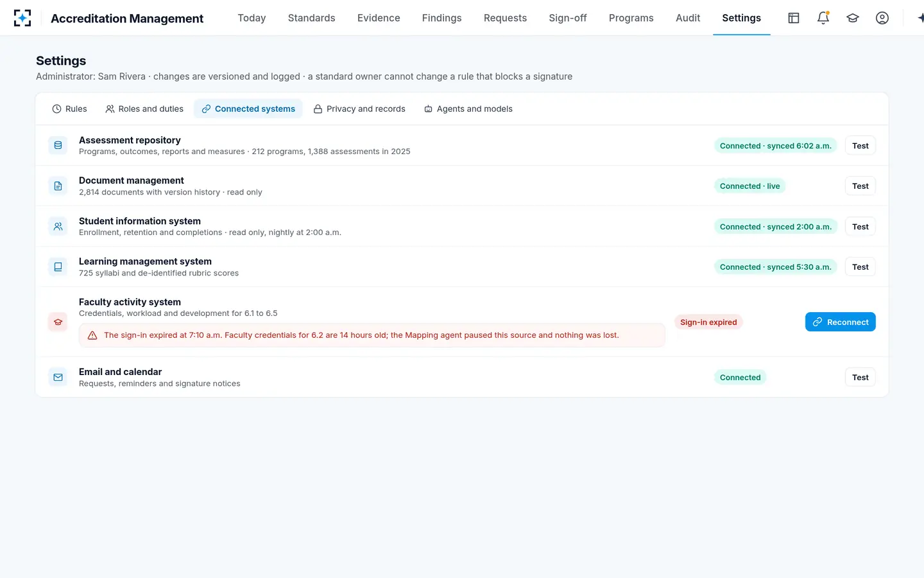Click the Faculty activity system heading

coord(130,302)
